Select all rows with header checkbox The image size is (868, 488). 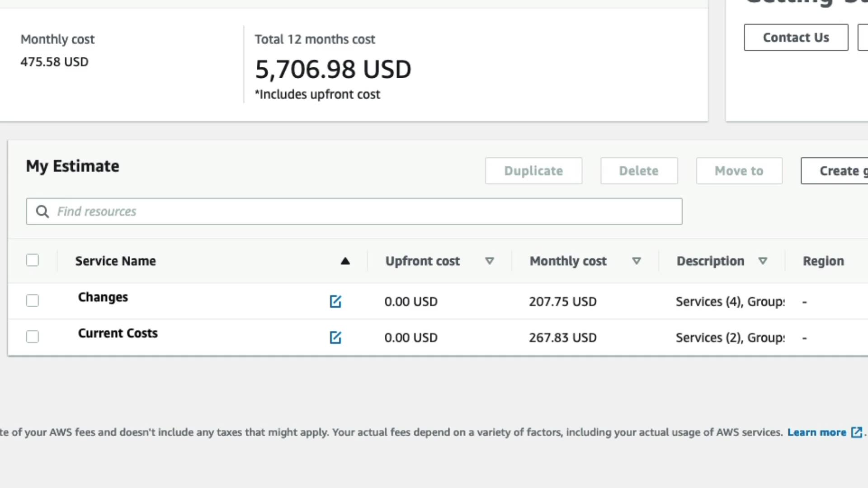33,260
